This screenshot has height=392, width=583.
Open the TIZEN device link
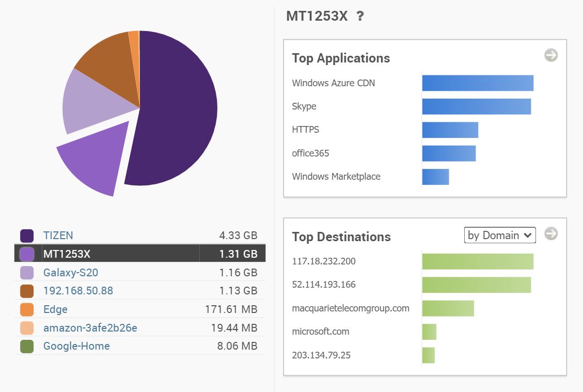click(58, 236)
